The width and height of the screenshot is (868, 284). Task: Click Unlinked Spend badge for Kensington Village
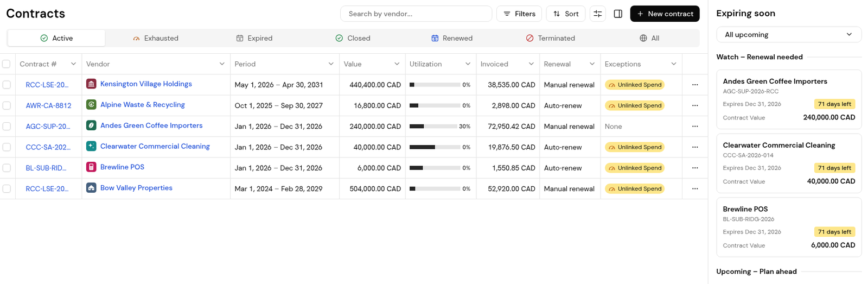(x=635, y=85)
